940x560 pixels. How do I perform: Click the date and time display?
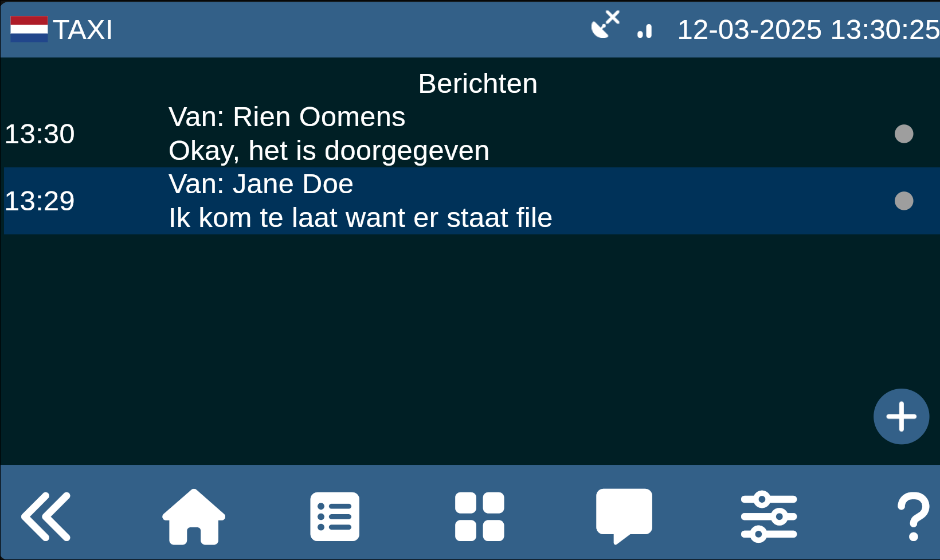click(x=808, y=29)
